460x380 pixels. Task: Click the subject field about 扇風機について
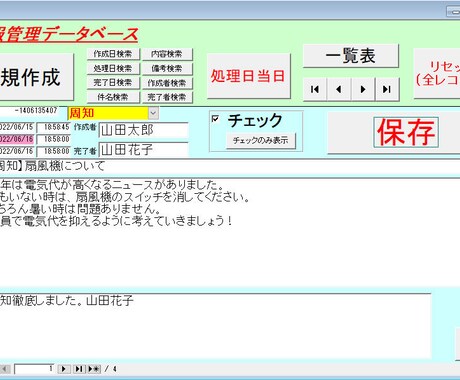point(230,166)
